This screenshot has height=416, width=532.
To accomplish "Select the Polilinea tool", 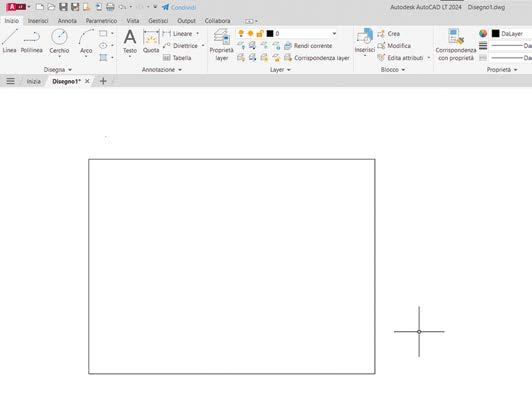I will point(32,41).
